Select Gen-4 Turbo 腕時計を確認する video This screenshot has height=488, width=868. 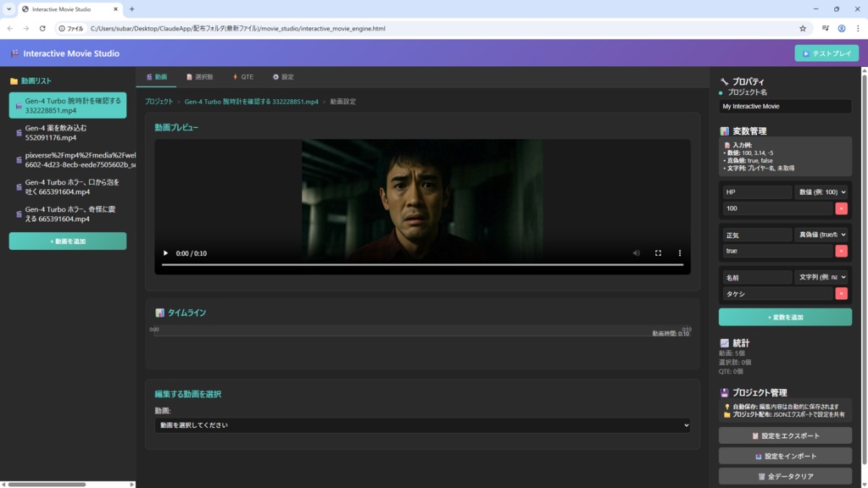coord(68,106)
